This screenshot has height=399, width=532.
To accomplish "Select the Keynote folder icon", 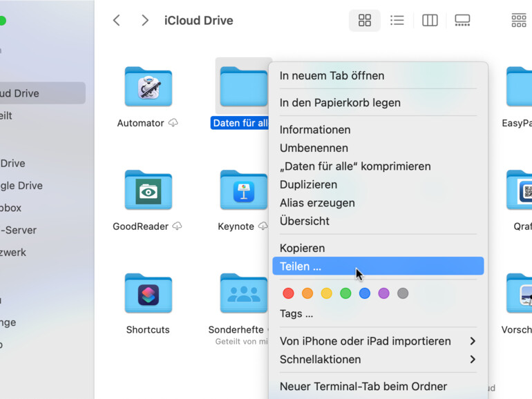I will pos(244,190).
